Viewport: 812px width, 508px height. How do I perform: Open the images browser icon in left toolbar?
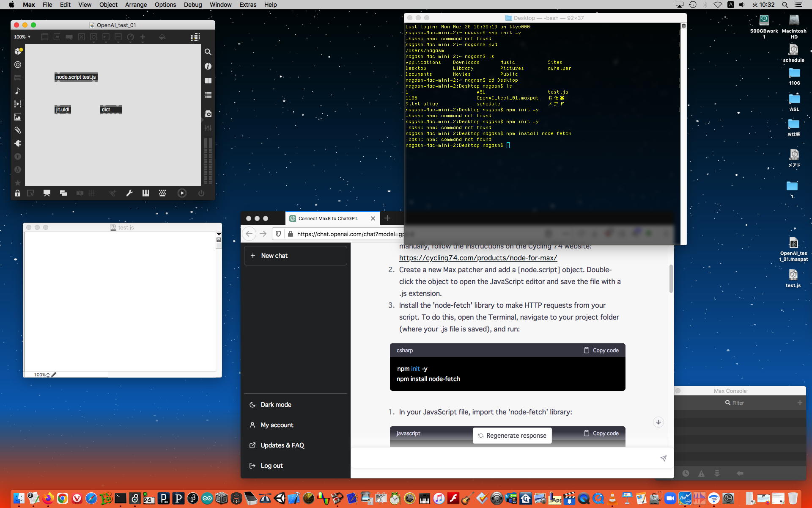[x=18, y=117]
